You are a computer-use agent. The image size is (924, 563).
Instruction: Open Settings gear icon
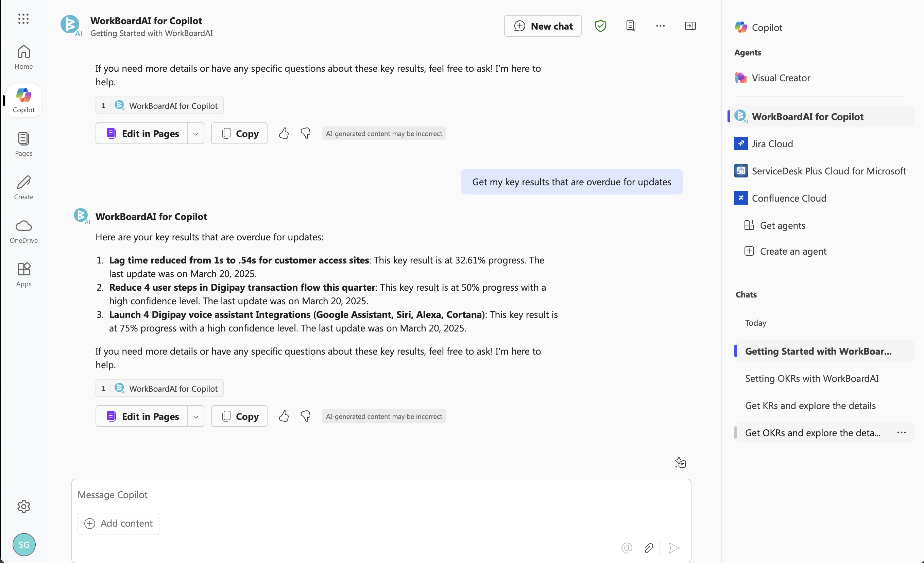pos(23,506)
